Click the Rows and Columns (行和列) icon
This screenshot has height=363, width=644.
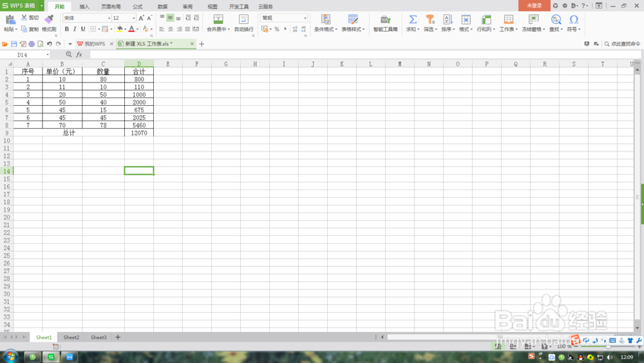(486, 19)
